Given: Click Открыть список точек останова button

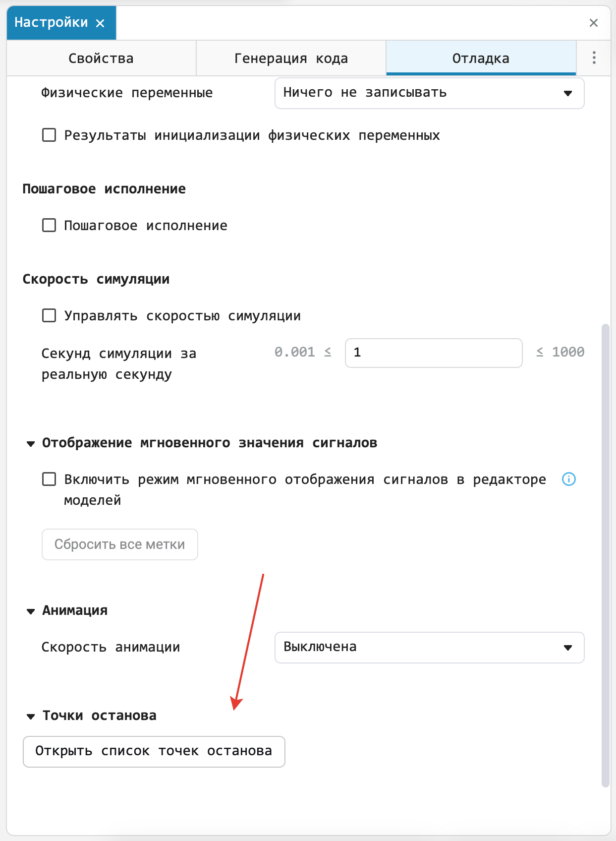Looking at the screenshot, I should (x=154, y=751).
